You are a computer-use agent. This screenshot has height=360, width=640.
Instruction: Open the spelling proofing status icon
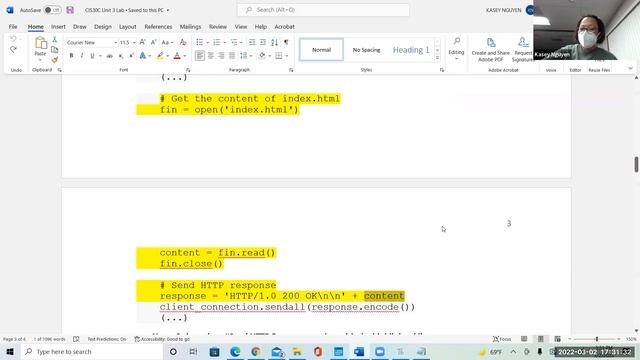point(76,339)
